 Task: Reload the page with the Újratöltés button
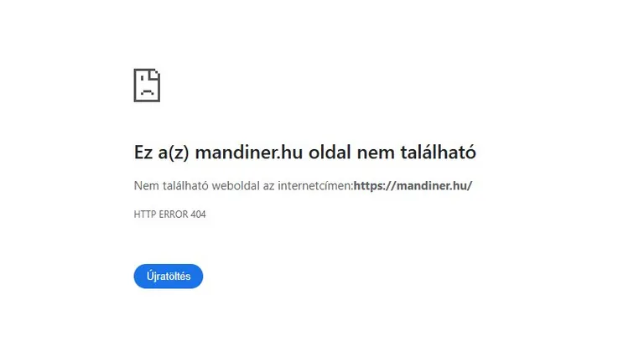169,277
